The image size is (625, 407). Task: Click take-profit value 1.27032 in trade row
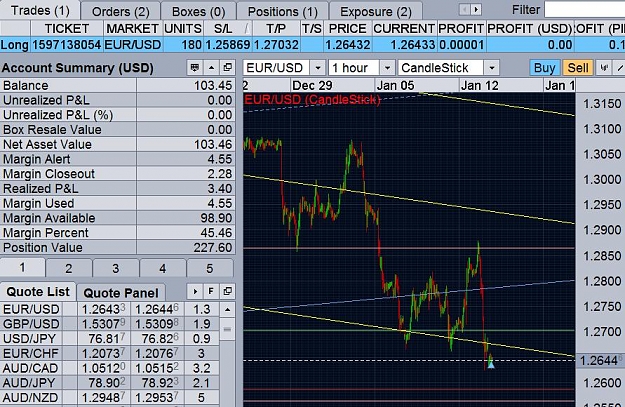pos(276,45)
